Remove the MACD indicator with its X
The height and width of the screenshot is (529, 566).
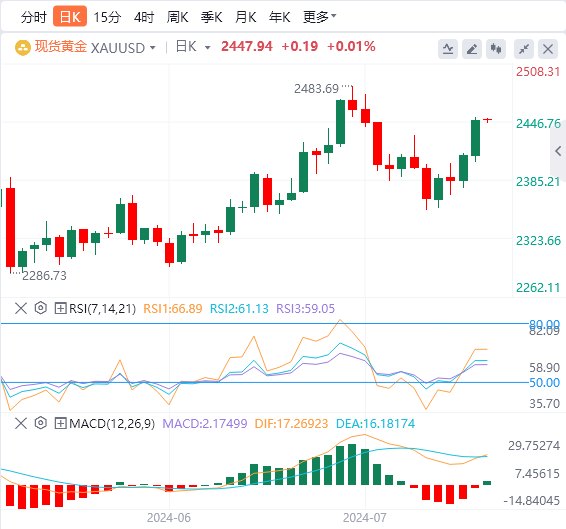point(21,423)
